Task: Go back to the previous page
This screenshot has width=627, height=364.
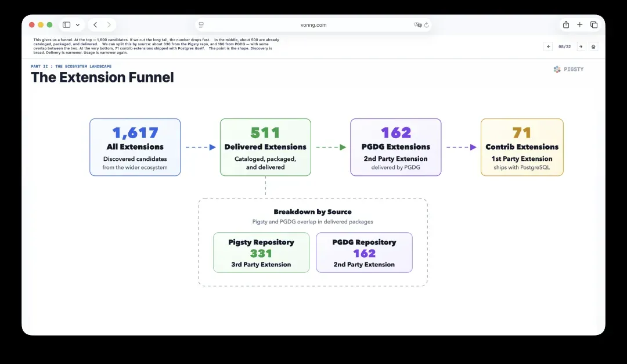Action: [x=95, y=25]
